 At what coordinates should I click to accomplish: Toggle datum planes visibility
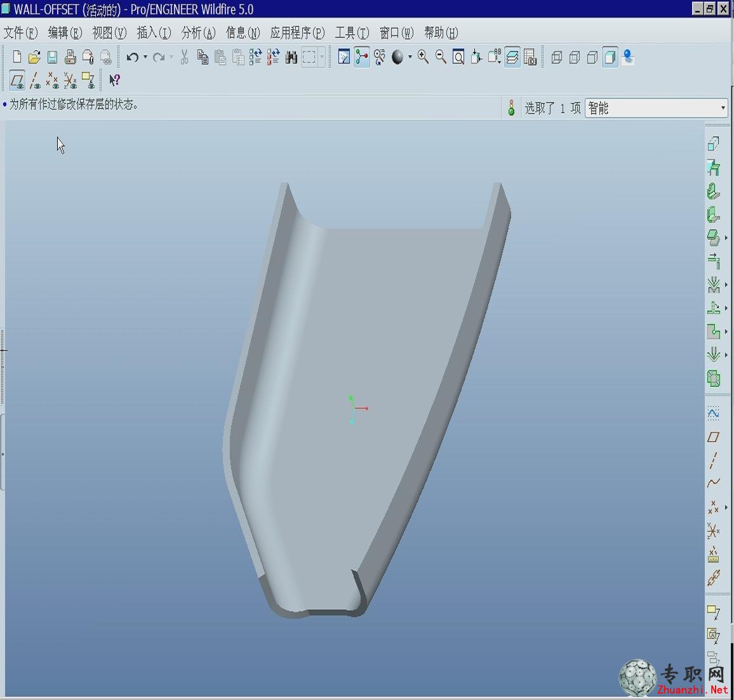coord(17,81)
